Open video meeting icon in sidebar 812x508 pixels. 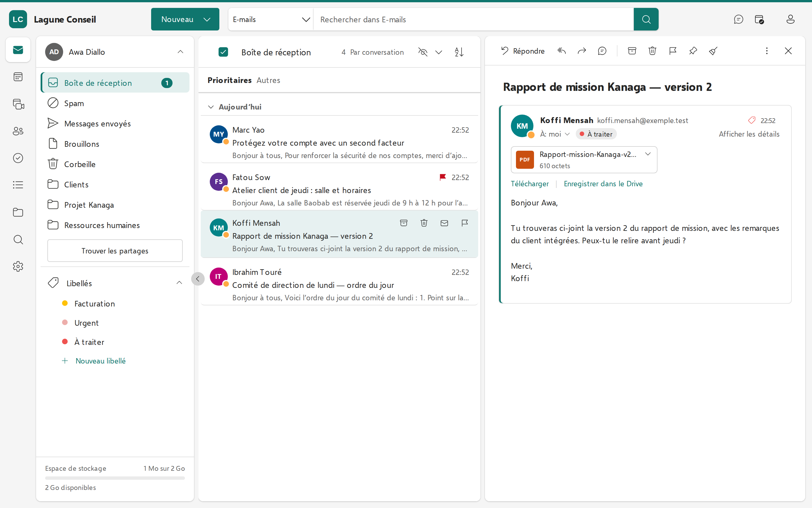(18, 104)
